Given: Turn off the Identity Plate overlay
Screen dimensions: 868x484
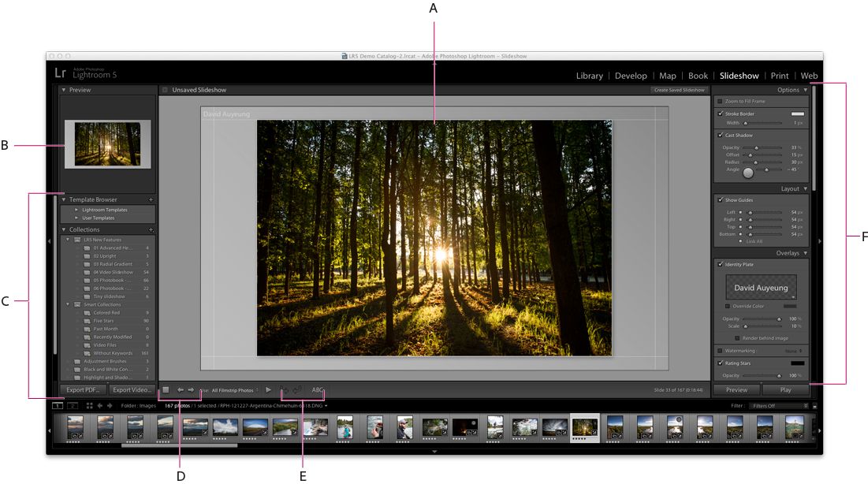Looking at the screenshot, I should tap(721, 264).
